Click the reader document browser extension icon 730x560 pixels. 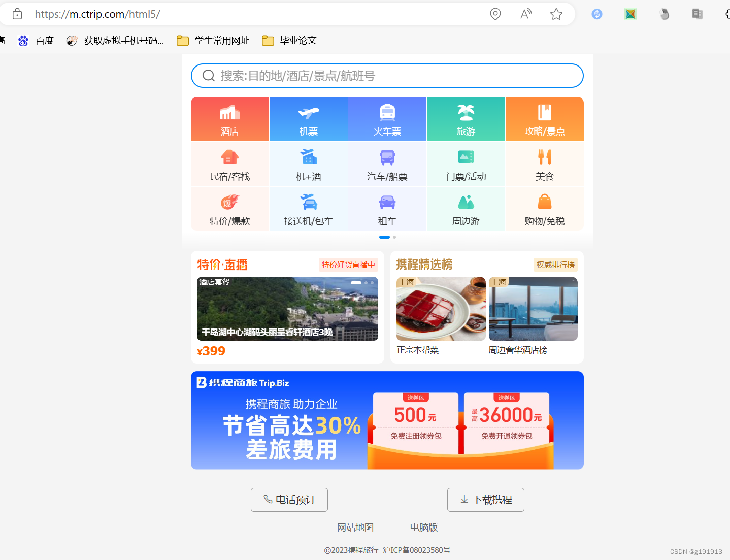pos(698,14)
